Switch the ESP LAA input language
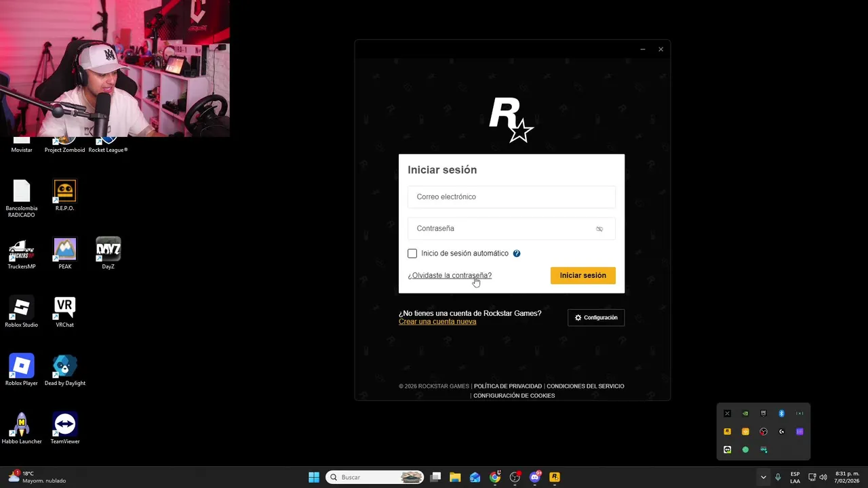 pos(795,477)
